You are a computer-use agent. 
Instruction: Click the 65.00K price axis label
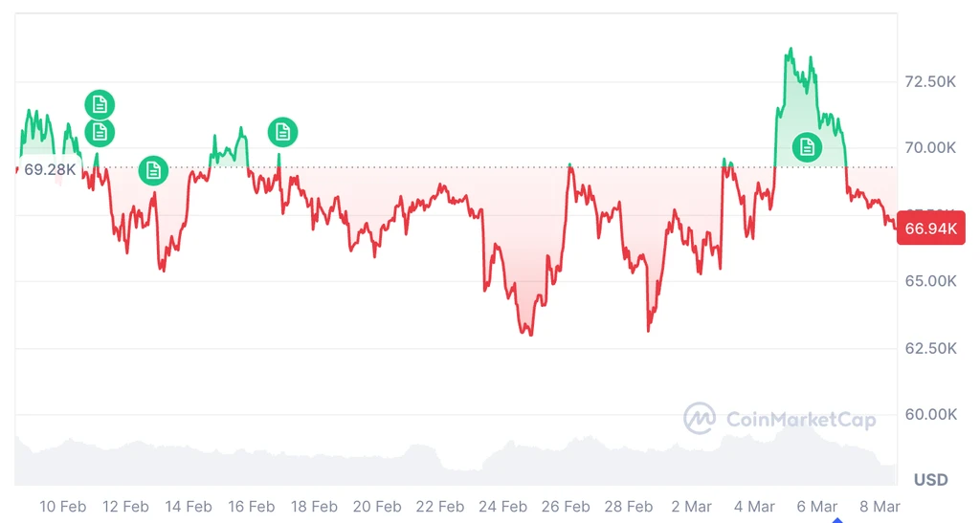pyautogui.click(x=930, y=281)
